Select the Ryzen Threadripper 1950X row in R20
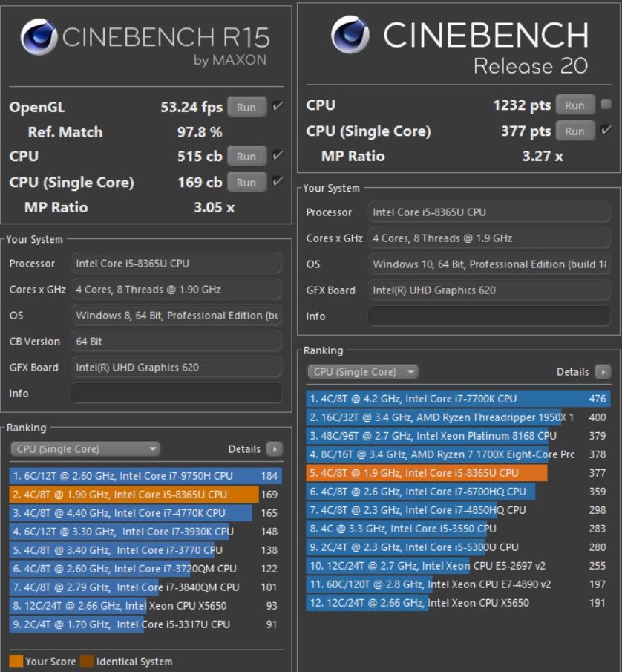 pyautogui.click(x=458, y=417)
